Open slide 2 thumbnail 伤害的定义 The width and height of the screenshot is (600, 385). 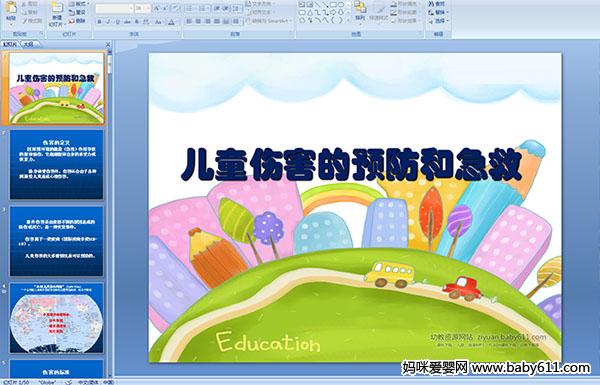(x=56, y=165)
